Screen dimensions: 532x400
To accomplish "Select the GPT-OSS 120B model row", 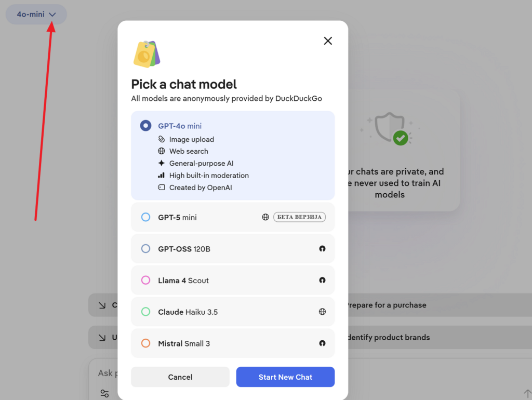I will (x=232, y=249).
